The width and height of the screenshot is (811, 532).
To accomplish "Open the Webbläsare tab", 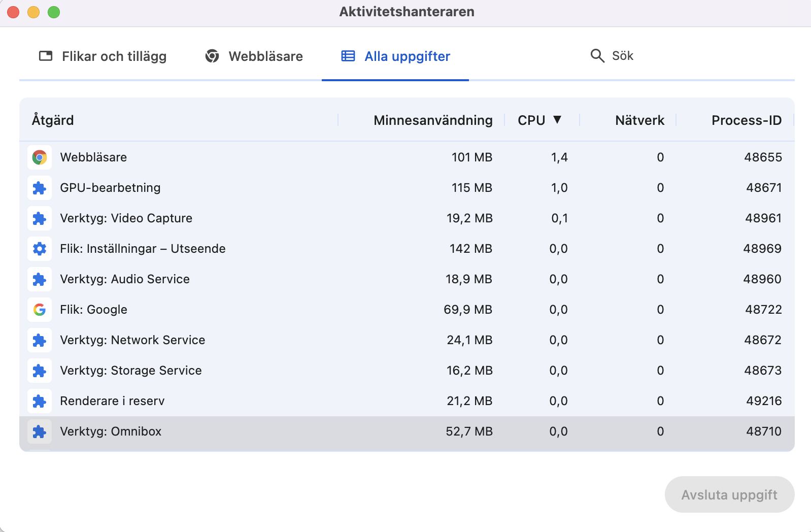I will pyautogui.click(x=254, y=56).
